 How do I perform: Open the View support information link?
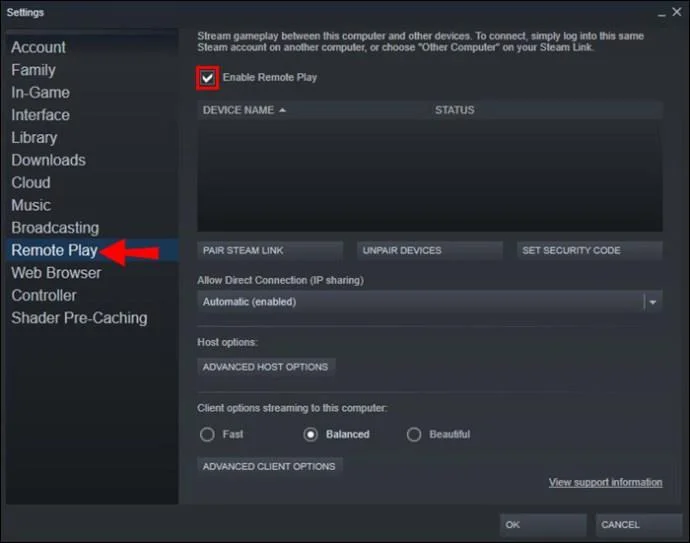point(605,482)
